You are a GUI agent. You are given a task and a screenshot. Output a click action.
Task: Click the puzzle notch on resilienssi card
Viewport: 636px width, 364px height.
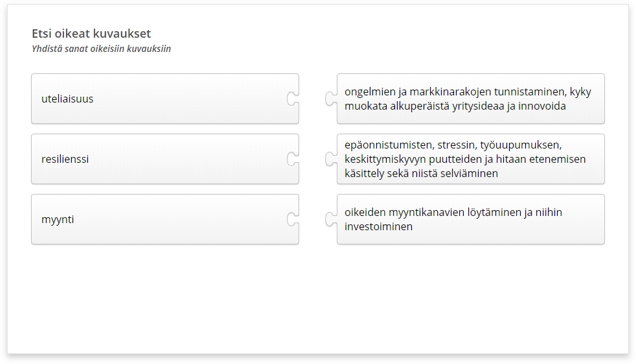[292, 159]
